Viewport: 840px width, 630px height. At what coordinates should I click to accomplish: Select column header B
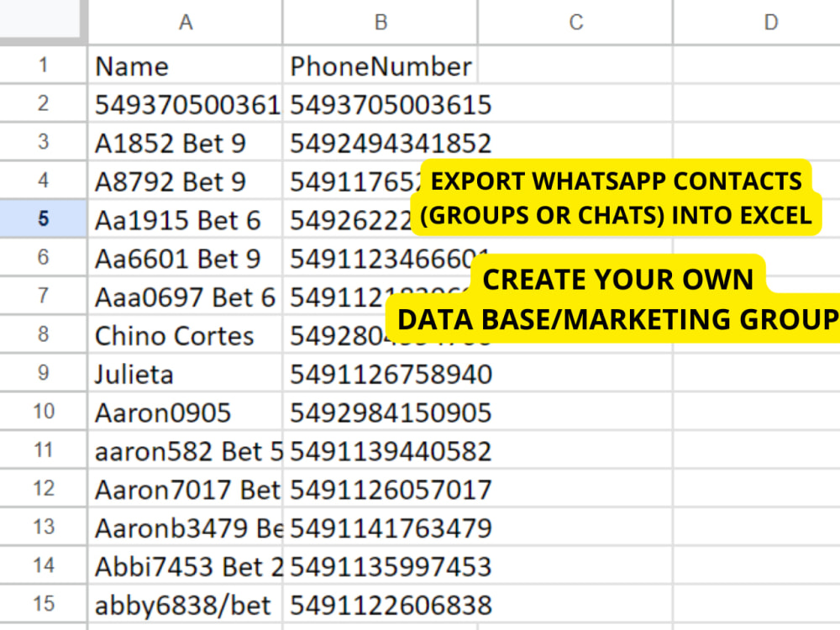(x=381, y=22)
